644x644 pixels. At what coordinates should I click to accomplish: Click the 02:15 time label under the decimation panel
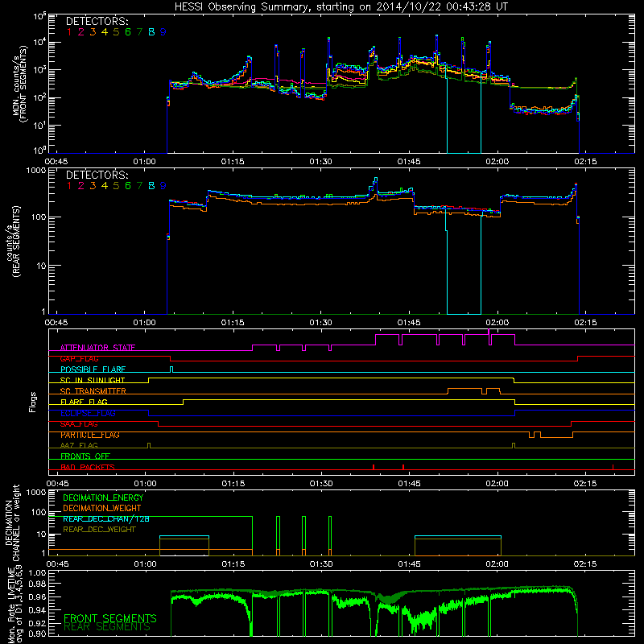coord(585,564)
